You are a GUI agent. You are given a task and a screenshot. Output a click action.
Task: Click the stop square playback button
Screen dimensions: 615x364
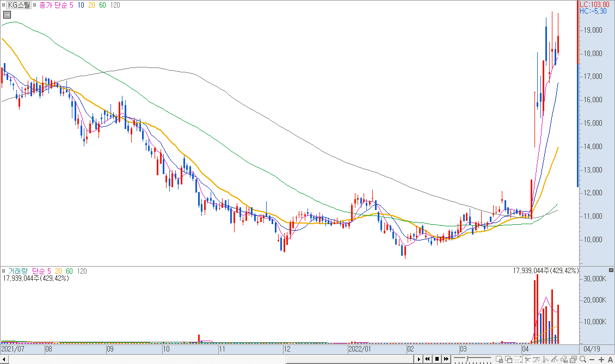pyautogui.click(x=437, y=359)
